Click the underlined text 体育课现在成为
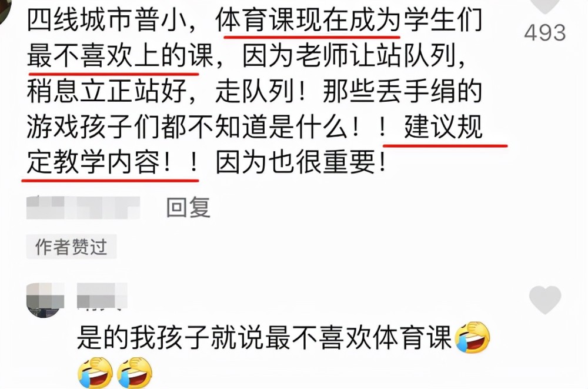The image size is (588, 389). [x=308, y=20]
